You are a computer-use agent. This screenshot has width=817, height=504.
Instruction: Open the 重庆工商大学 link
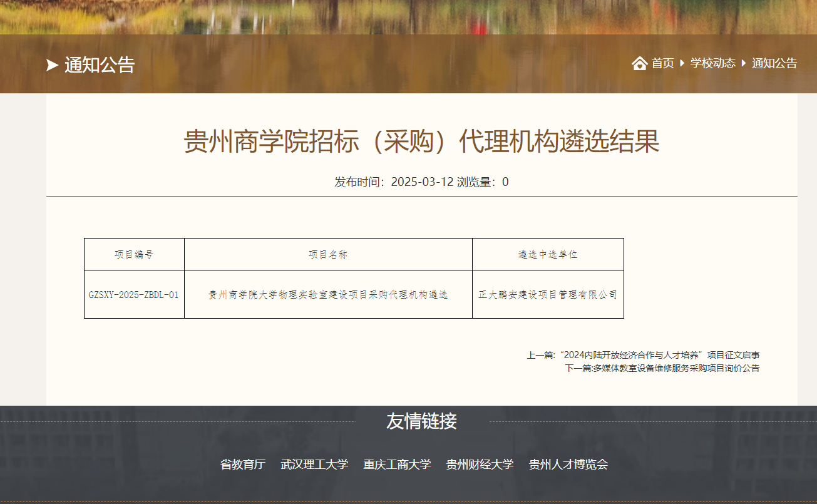coord(397,465)
